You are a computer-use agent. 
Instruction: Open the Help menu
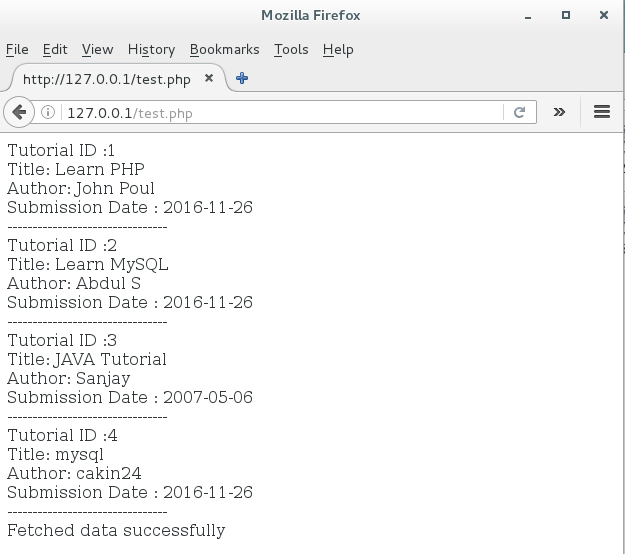[x=338, y=49]
